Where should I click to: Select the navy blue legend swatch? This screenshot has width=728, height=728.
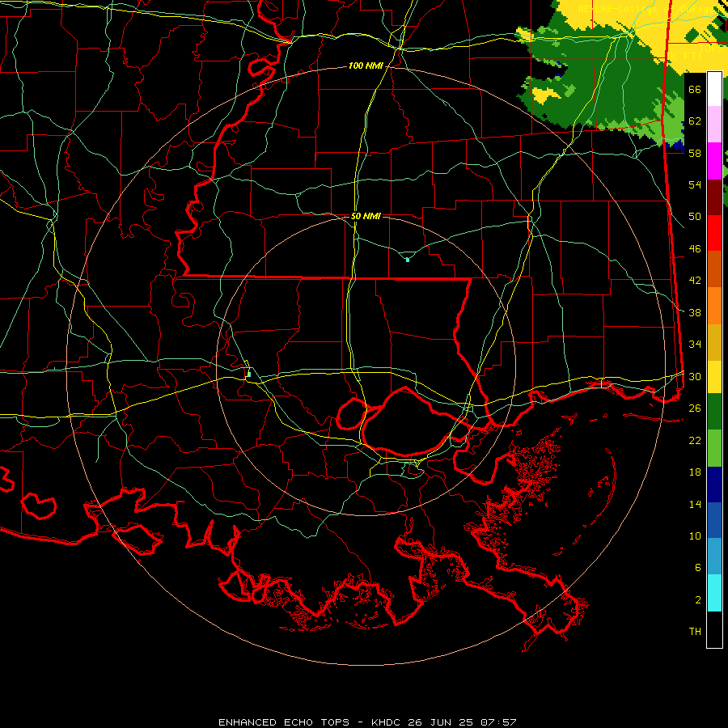pyautogui.click(x=714, y=485)
